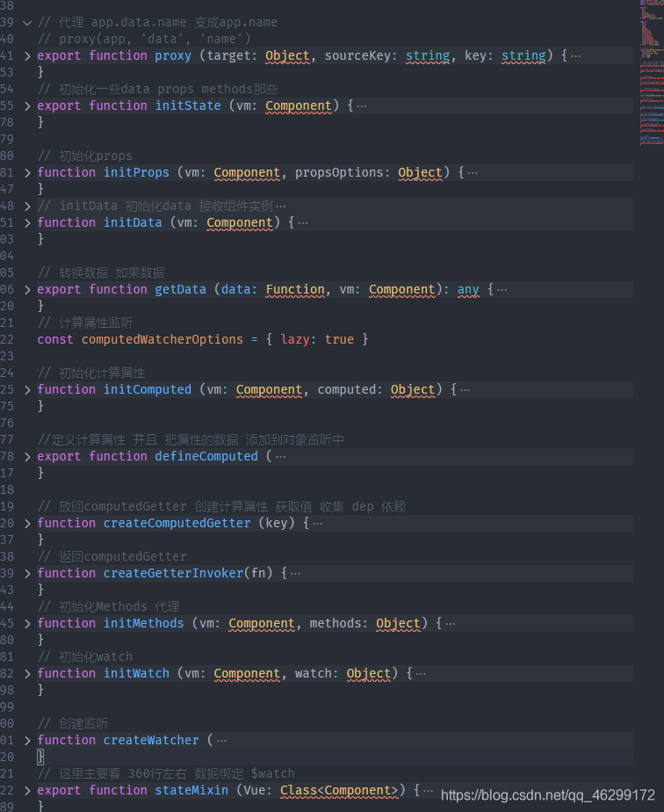
Task: Click the stateMixin function name
Action: tap(191, 790)
